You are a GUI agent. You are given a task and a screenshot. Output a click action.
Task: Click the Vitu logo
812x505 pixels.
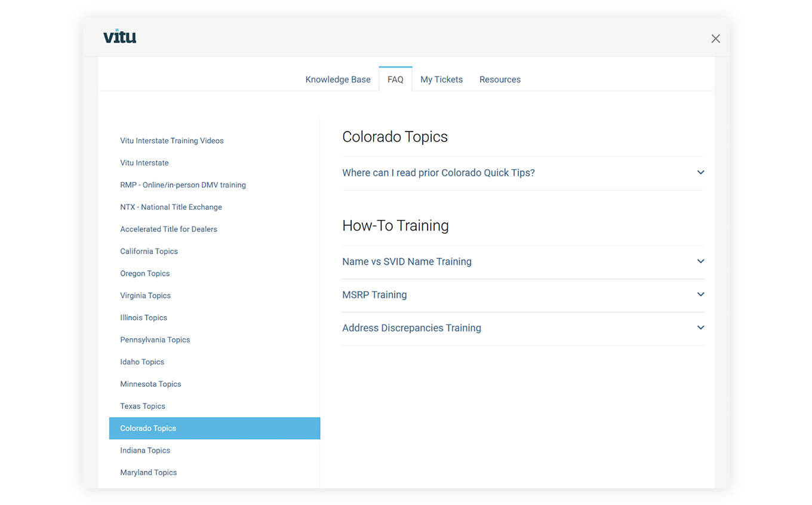point(119,36)
